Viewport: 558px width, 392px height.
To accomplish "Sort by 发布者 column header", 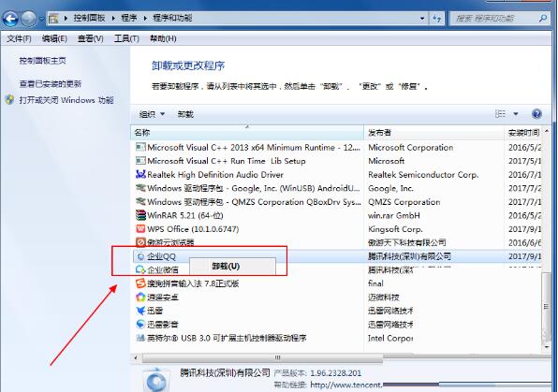I will click(x=433, y=133).
